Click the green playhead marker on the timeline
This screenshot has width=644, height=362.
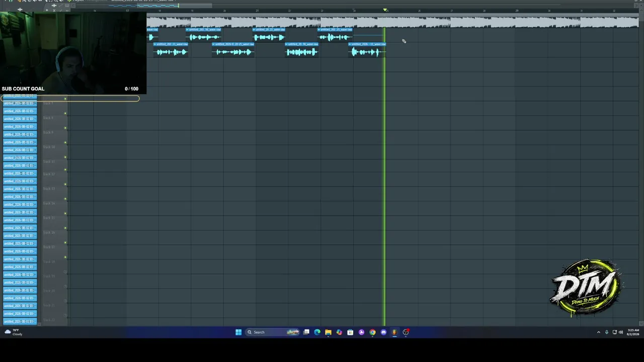click(x=385, y=10)
